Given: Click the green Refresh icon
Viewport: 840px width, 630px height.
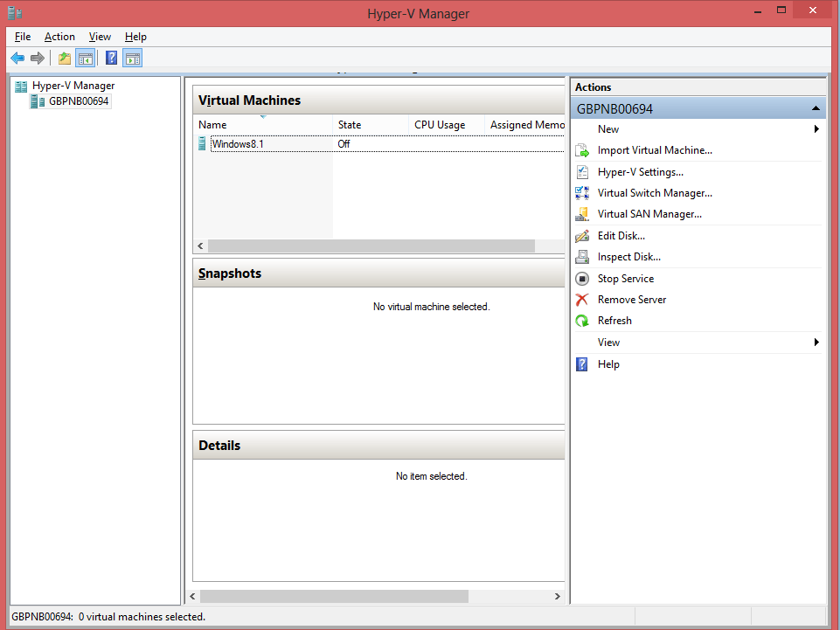Looking at the screenshot, I should click(582, 321).
